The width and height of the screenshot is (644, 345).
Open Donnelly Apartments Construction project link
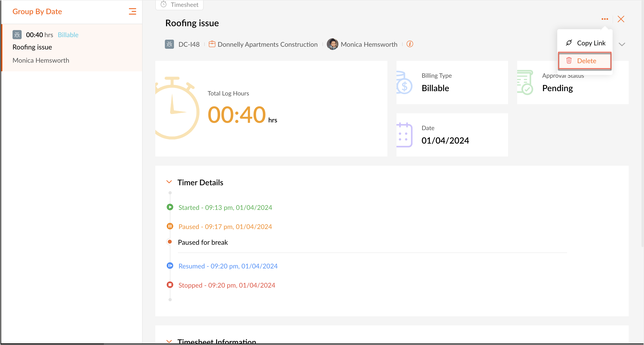(x=267, y=44)
